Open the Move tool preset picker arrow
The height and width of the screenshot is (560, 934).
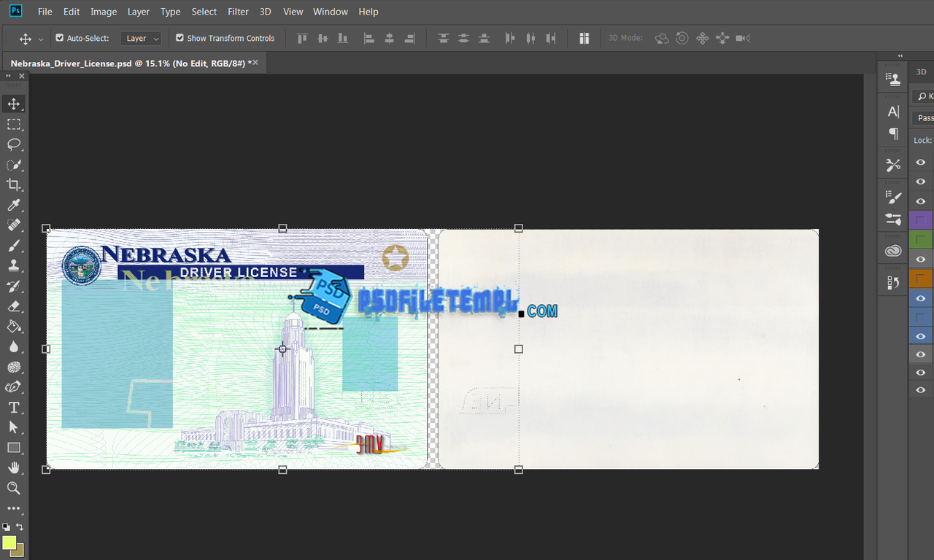[x=41, y=39]
